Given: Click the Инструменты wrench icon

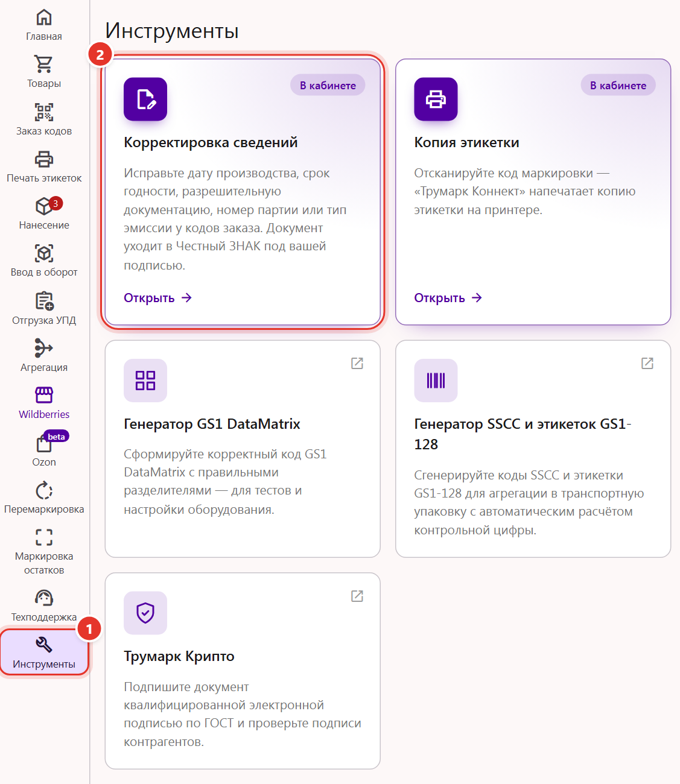Looking at the screenshot, I should [x=44, y=645].
